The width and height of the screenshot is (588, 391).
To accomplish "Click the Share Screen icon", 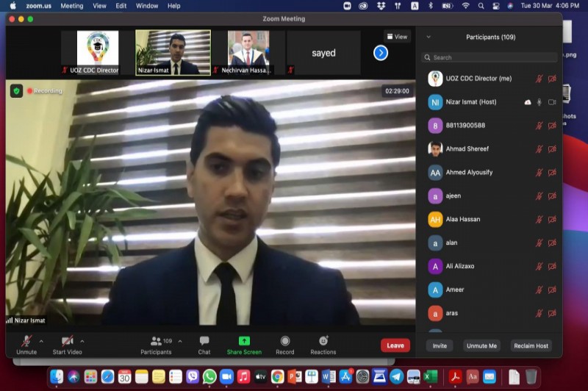I will coord(244,342).
